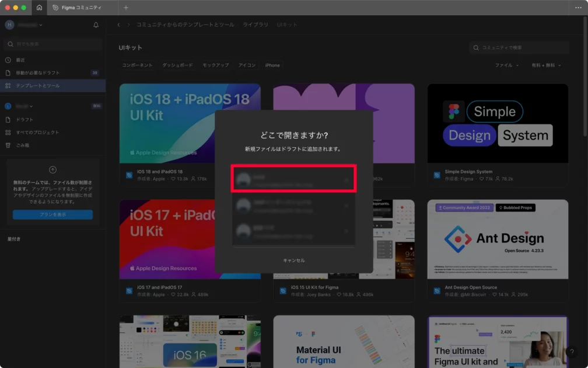
Task: Expand the ファイル filter dropdown
Action: (507, 65)
